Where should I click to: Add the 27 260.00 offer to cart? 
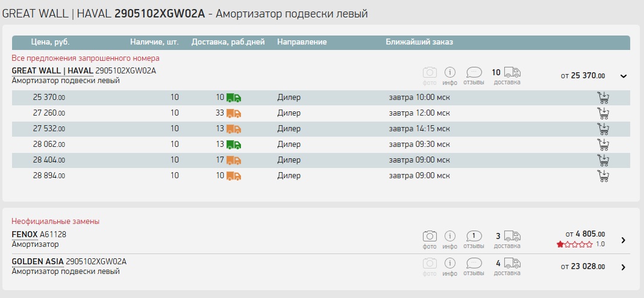603,113
